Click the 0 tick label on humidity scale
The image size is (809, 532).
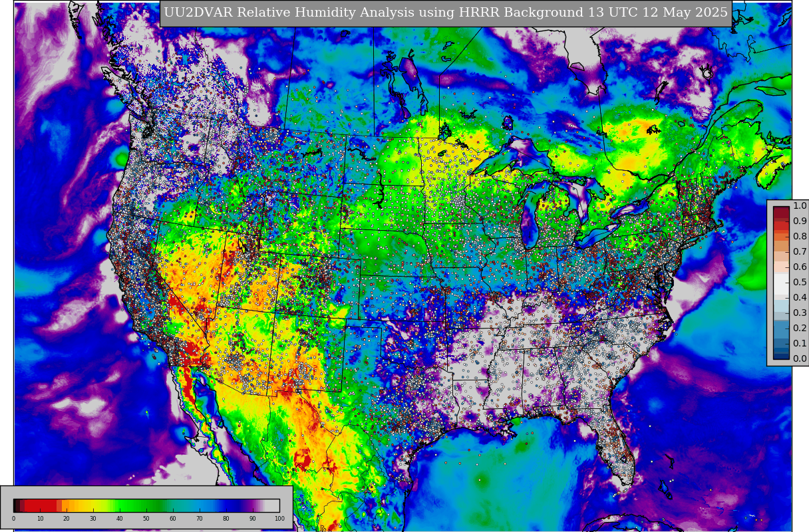pos(13,519)
